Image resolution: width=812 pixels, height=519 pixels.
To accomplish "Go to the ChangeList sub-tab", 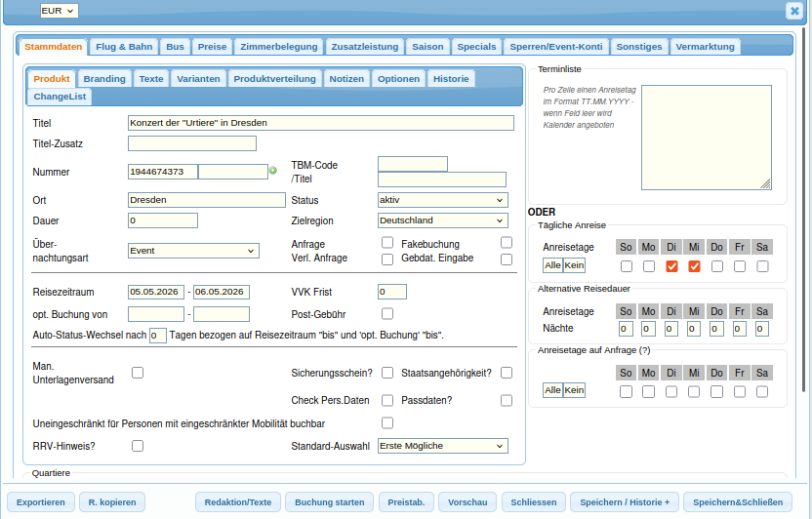I will (60, 96).
